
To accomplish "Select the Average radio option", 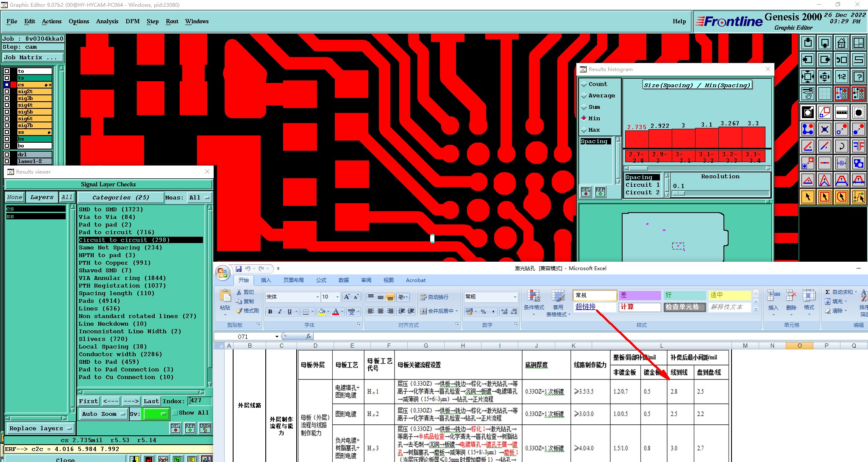I will tap(584, 96).
